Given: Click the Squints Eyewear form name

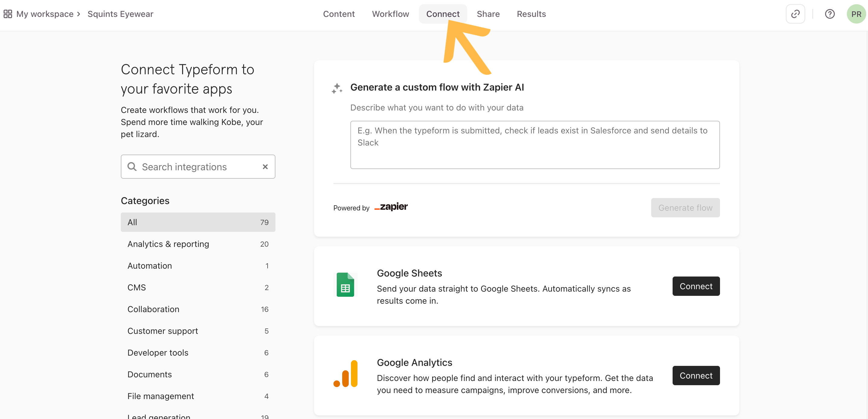Looking at the screenshot, I should coord(120,14).
